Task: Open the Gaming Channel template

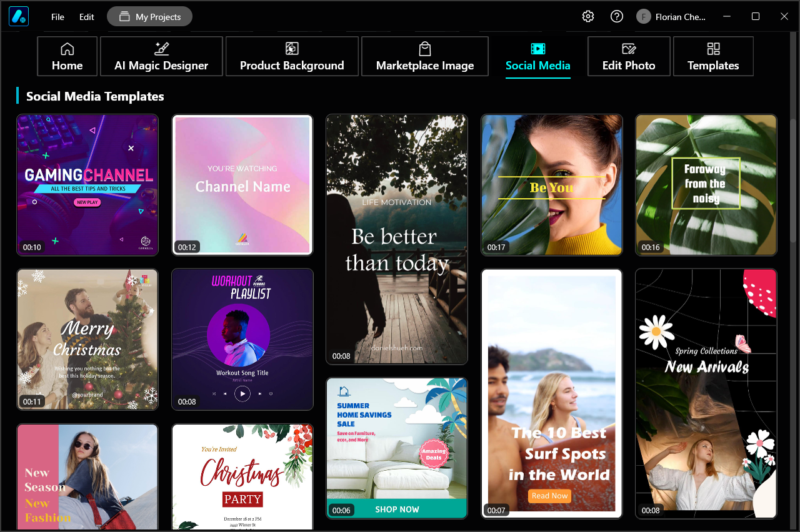Action: [x=87, y=185]
